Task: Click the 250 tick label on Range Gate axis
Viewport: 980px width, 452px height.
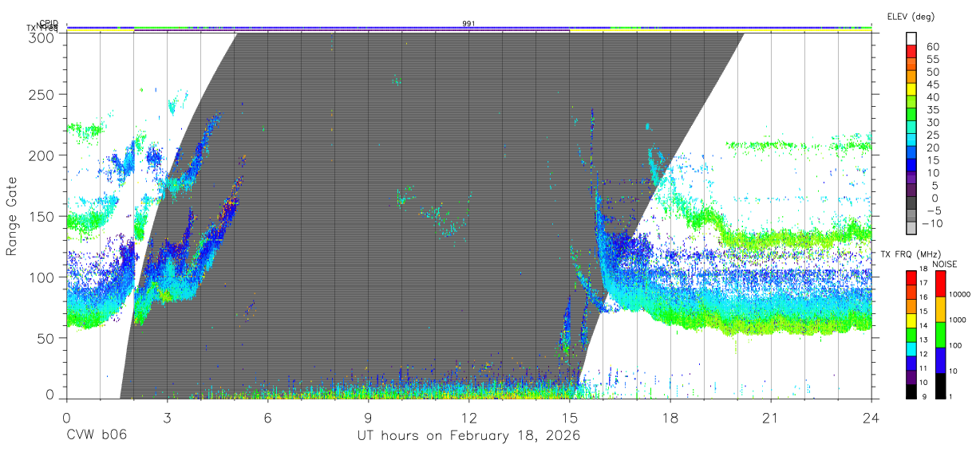Action: point(41,95)
